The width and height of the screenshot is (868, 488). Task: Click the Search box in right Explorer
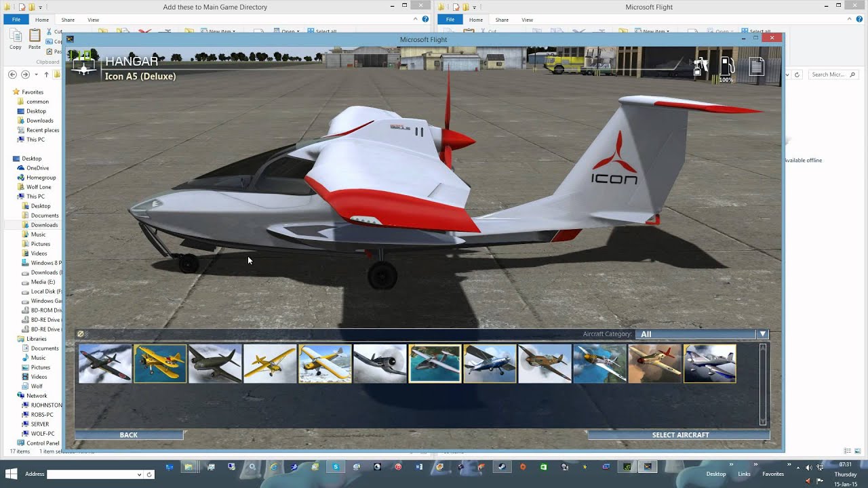[x=834, y=75]
